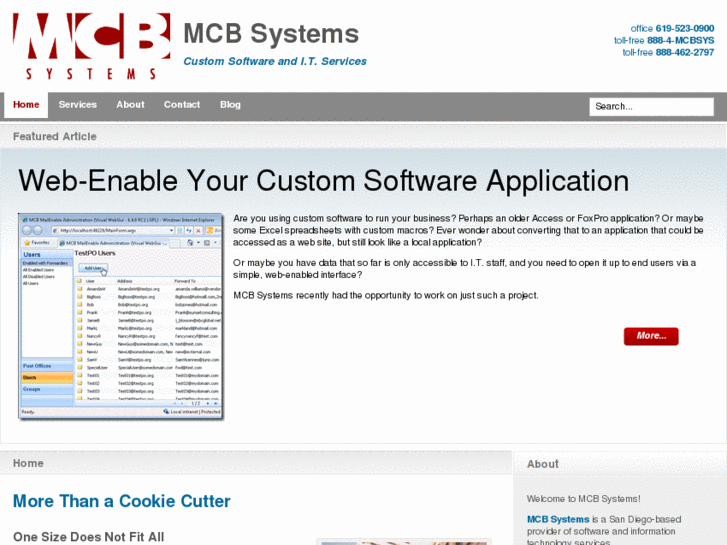This screenshot has width=727, height=545.
Task: Click the MCB Systems red logo
Action: [91, 46]
